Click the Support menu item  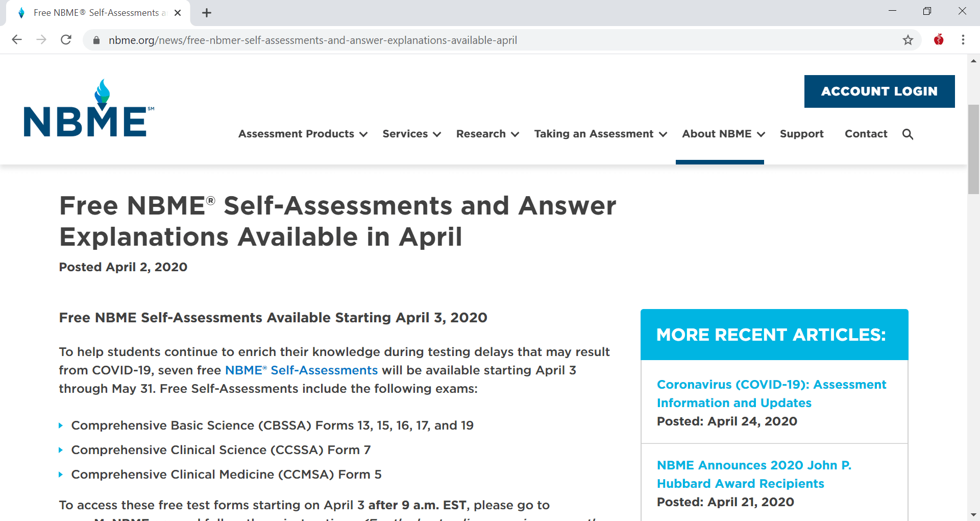click(x=801, y=134)
